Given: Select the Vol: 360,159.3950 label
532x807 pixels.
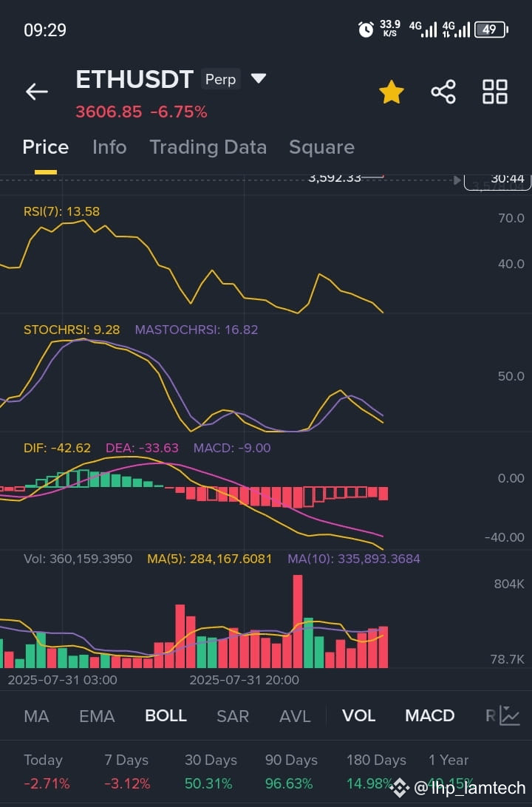Looking at the screenshot, I should click(x=78, y=559).
